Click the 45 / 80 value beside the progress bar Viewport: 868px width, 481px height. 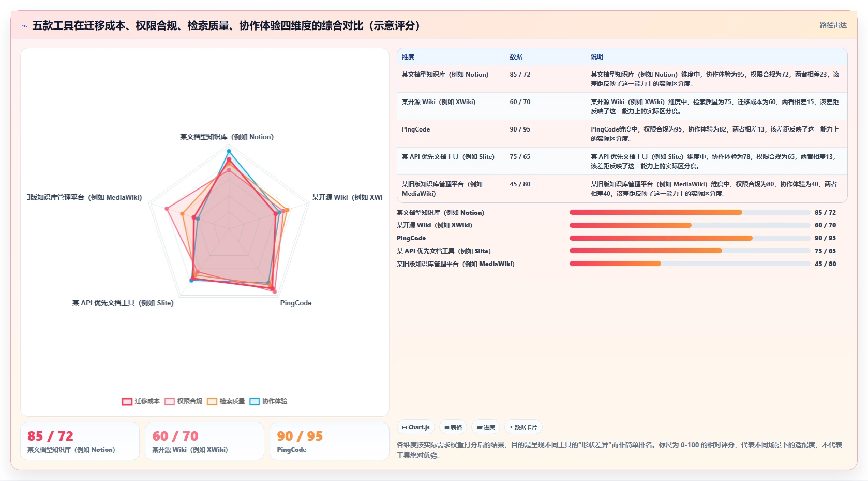825,264
